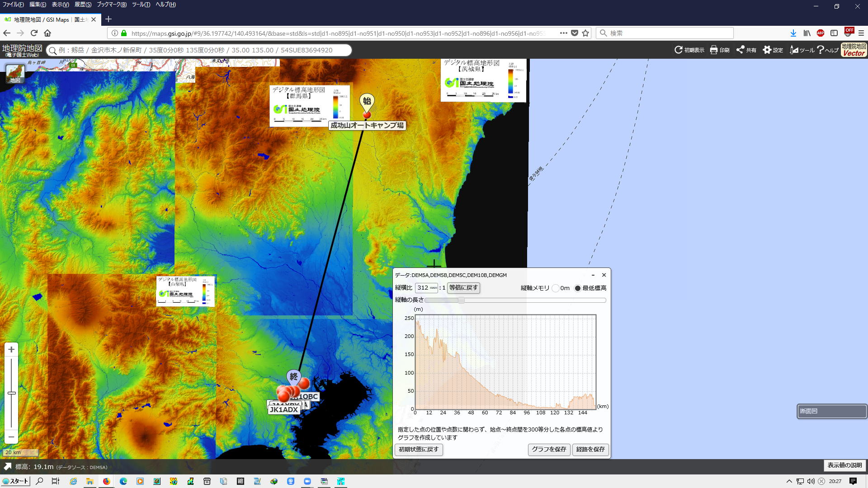Reload the page with the refresh icon
The width and height of the screenshot is (868, 488).
pyautogui.click(x=34, y=33)
